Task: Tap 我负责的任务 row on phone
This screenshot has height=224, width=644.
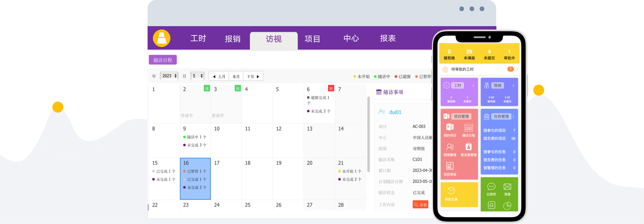Action: [499, 160]
